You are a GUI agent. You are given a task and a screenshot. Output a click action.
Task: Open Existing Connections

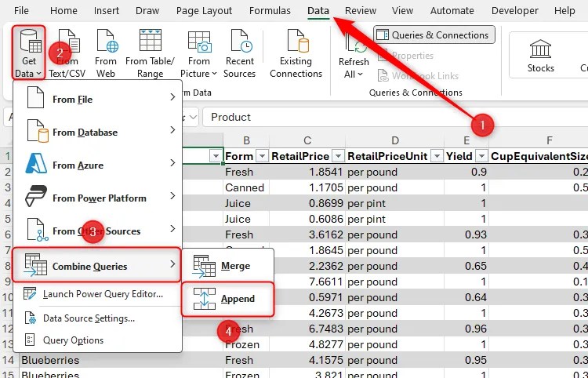[x=296, y=53]
